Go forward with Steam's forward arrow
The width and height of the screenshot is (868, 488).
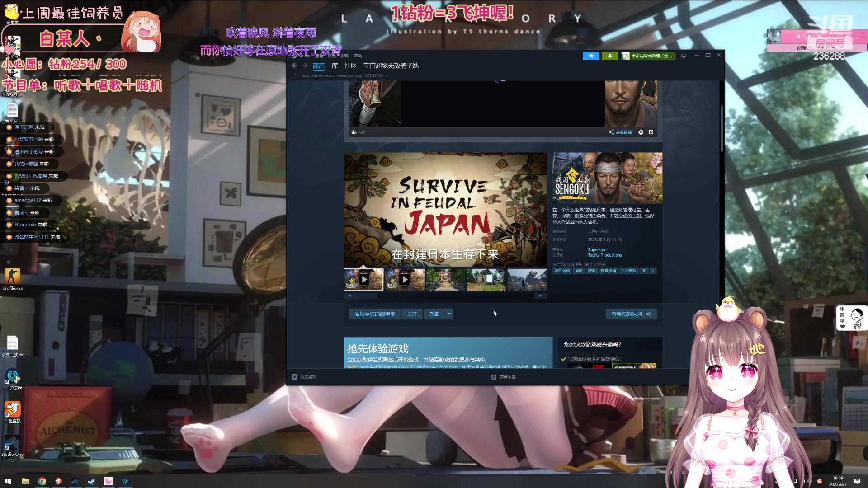pos(305,66)
